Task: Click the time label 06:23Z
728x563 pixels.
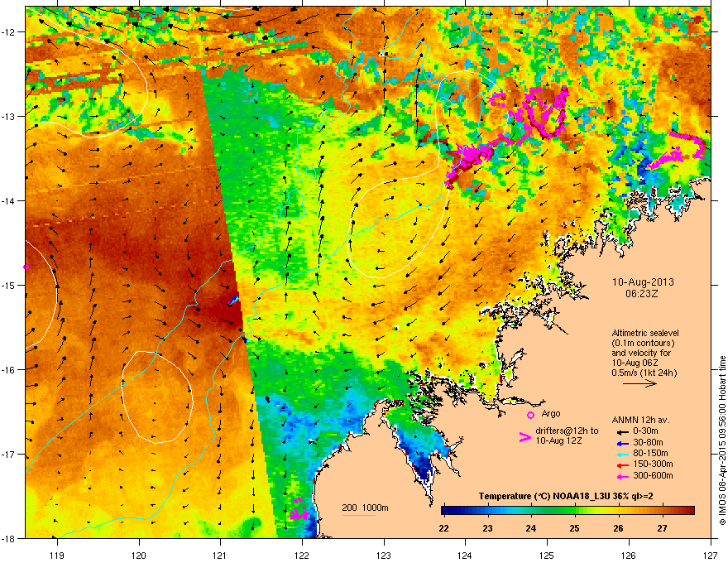Action: [x=642, y=294]
